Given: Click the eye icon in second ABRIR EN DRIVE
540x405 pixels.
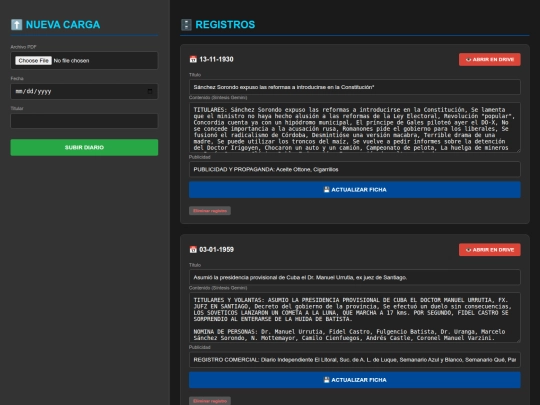Looking at the screenshot, I should coord(468,250).
